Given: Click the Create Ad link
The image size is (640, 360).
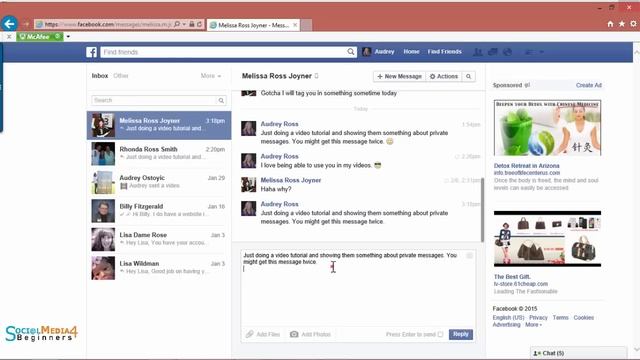Looking at the screenshot, I should (x=589, y=85).
